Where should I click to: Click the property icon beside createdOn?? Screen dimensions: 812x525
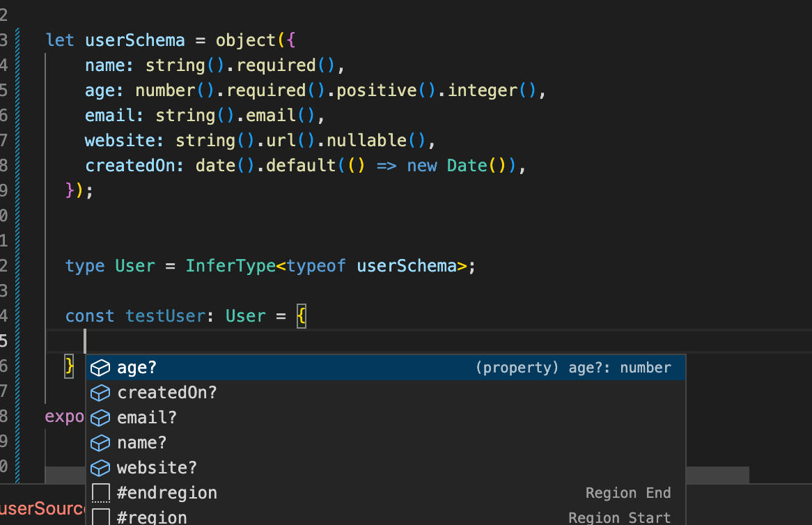tap(100, 392)
